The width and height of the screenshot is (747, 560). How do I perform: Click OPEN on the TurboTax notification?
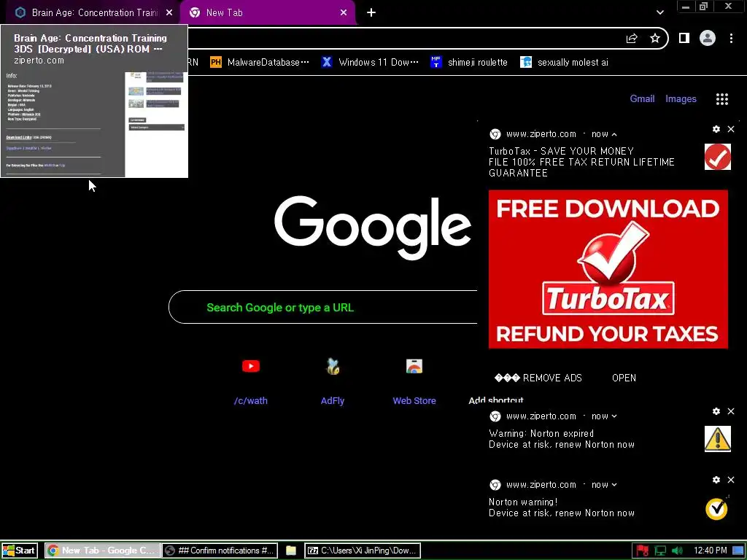(624, 378)
